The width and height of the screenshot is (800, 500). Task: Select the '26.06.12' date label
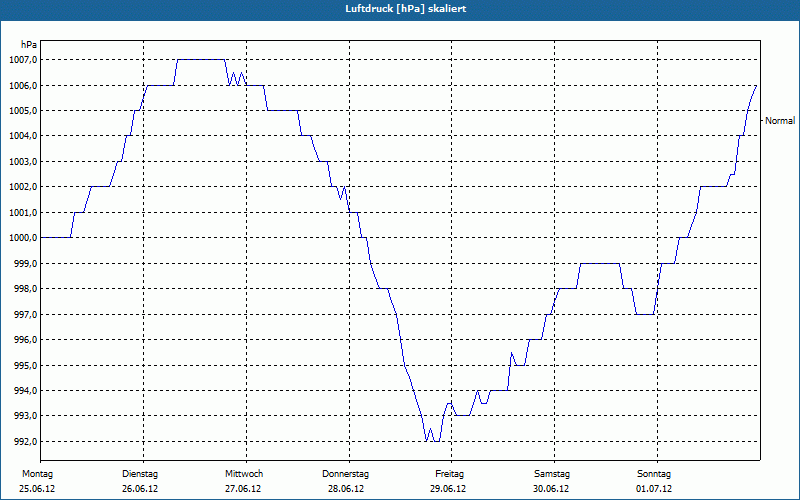coord(140,489)
